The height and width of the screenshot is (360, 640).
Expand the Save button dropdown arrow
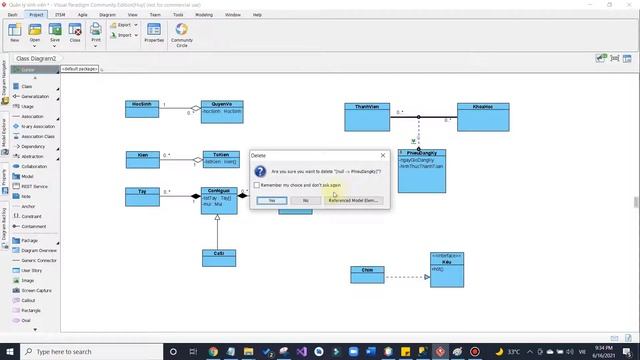(x=55, y=46)
